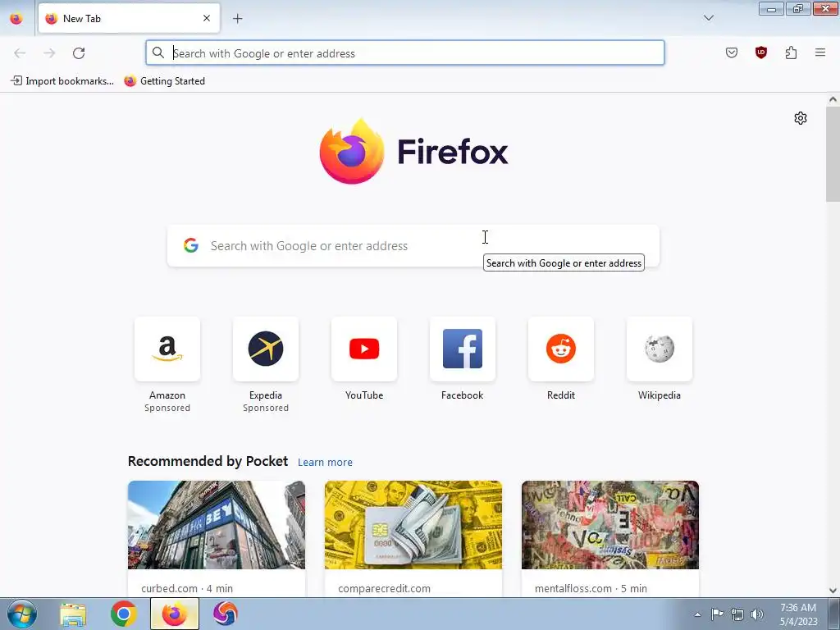
Task: Go back with the back arrow
Action: coord(20,53)
